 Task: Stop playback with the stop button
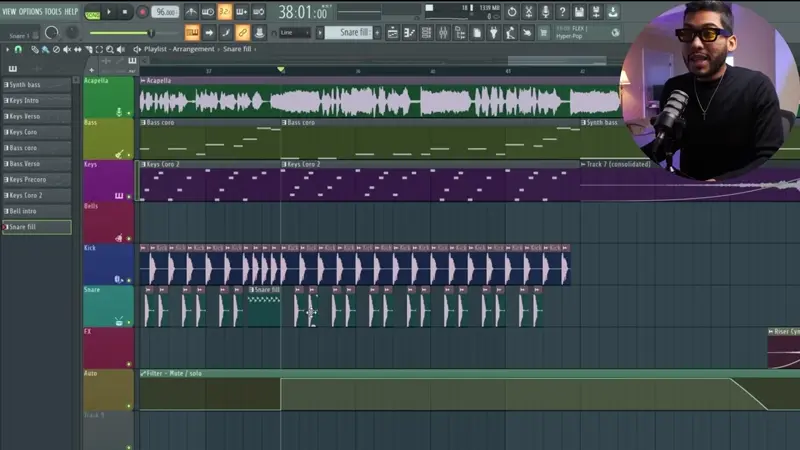(124, 12)
